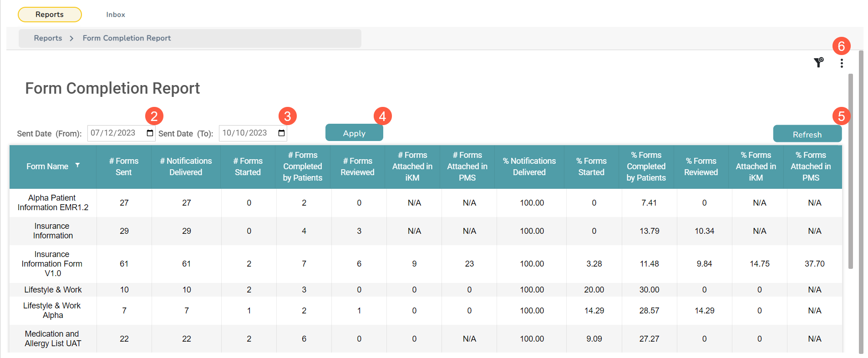The image size is (868, 358).
Task: Click the Form Name column filter icon
Action: pyautogui.click(x=77, y=166)
